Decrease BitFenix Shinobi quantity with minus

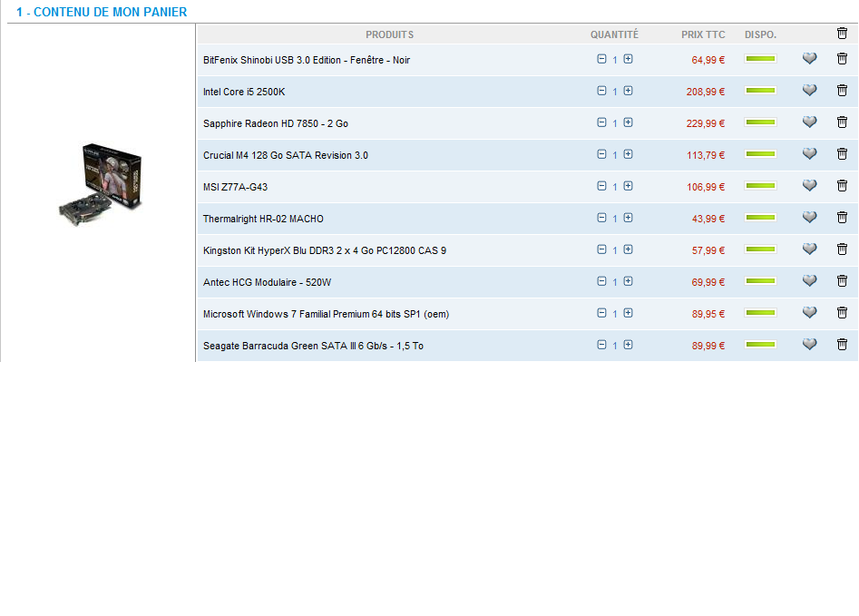pyautogui.click(x=601, y=59)
